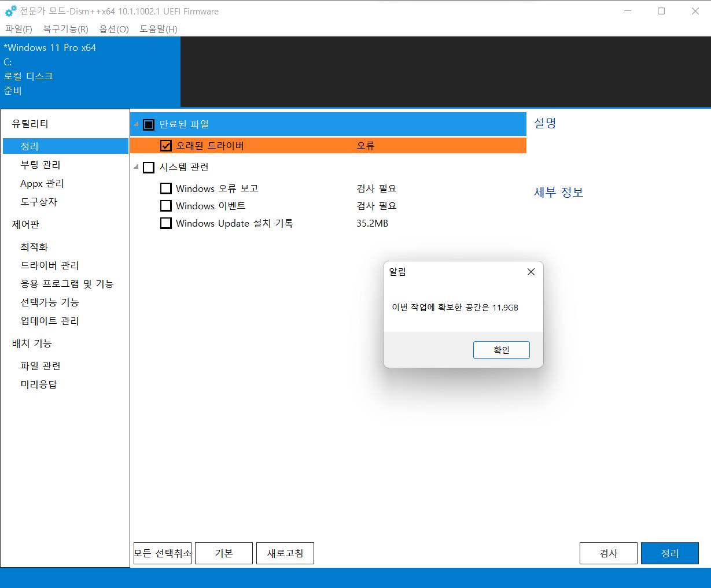
Task: Close the Dism++ main window
Action: [695, 11]
